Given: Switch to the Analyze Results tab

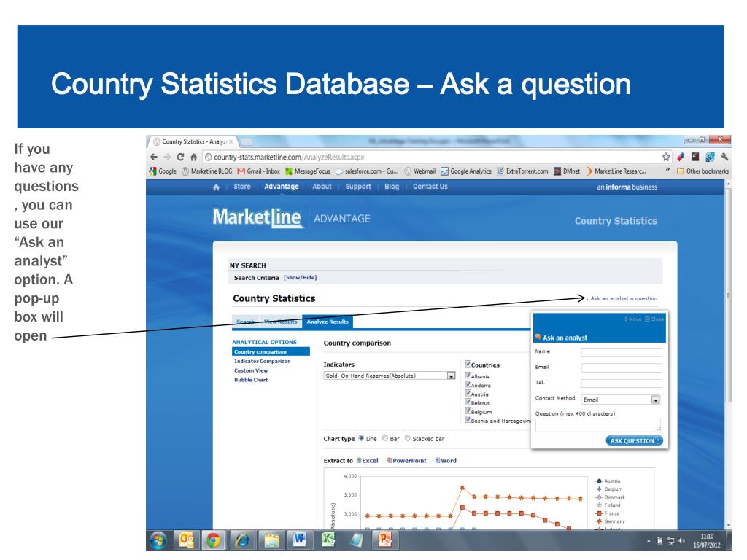Looking at the screenshot, I should pos(328,322).
